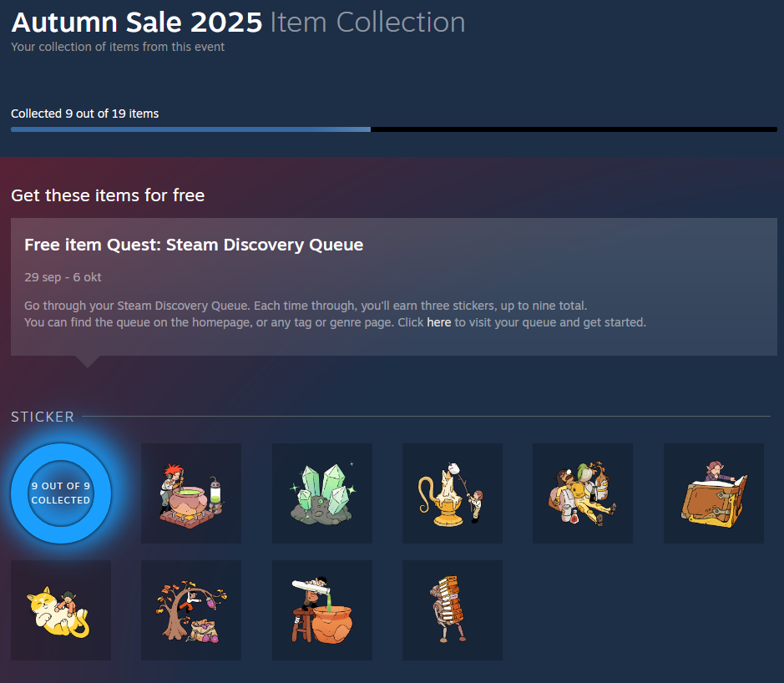Open the candle and marshmallow sticker

point(453,493)
